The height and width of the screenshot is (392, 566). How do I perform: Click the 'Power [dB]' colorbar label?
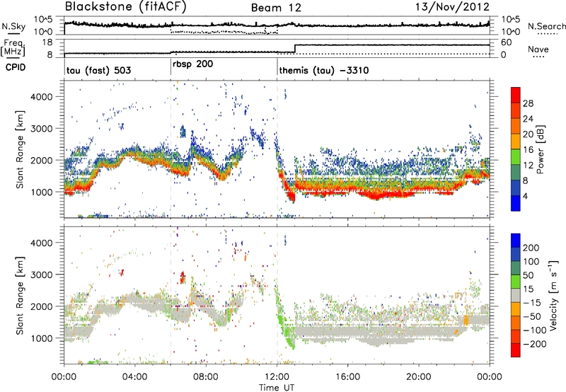tap(541, 149)
